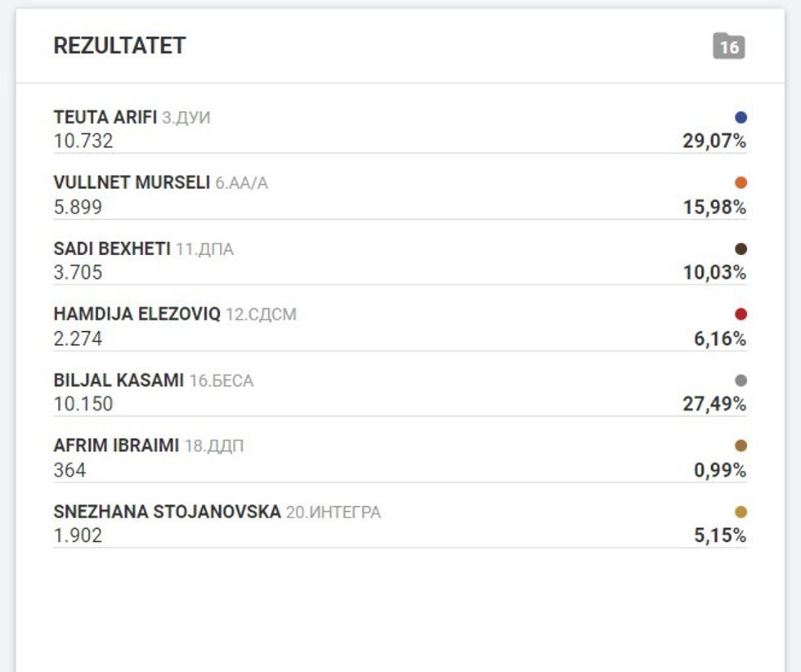
Task: Select the gray dot next to Biljal Kasami
Action: [741, 381]
